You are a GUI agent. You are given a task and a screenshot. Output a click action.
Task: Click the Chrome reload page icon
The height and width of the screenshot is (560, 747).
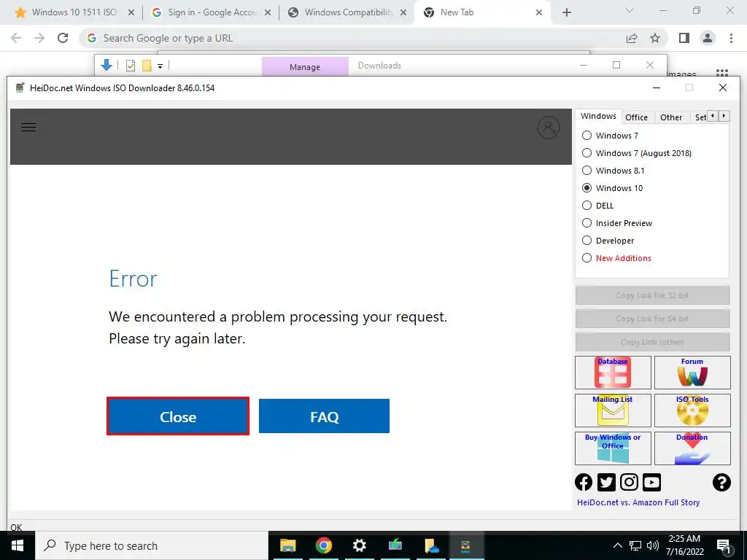coord(63,38)
